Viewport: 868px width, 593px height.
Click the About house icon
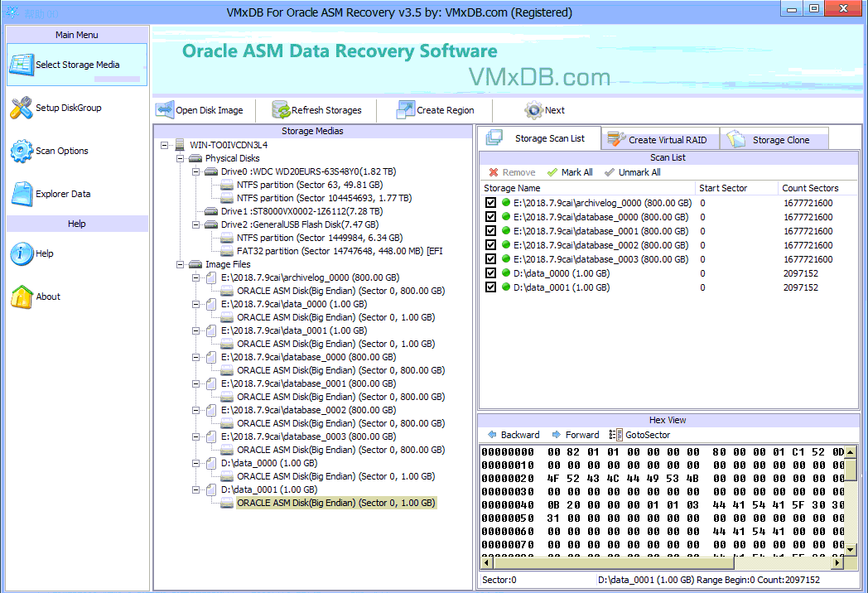pyautogui.click(x=22, y=296)
